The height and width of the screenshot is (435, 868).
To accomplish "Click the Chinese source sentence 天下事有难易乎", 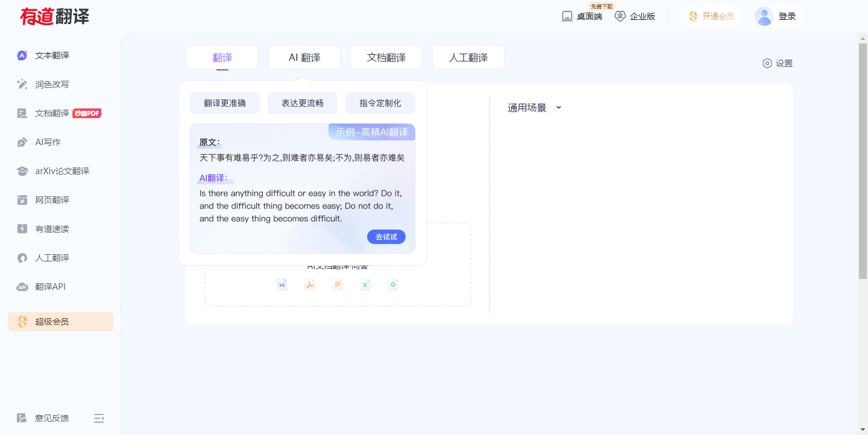I will point(302,158).
